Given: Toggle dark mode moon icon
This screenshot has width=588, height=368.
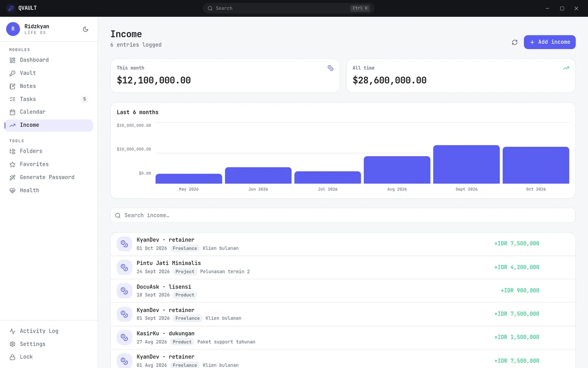Looking at the screenshot, I should pos(86,29).
